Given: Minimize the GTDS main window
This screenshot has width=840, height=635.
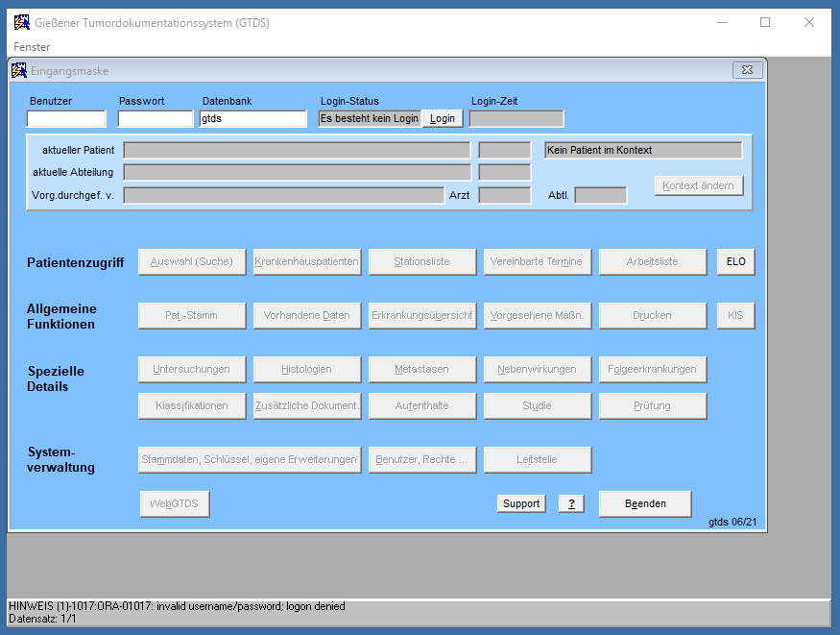Looking at the screenshot, I should pyautogui.click(x=722, y=22).
